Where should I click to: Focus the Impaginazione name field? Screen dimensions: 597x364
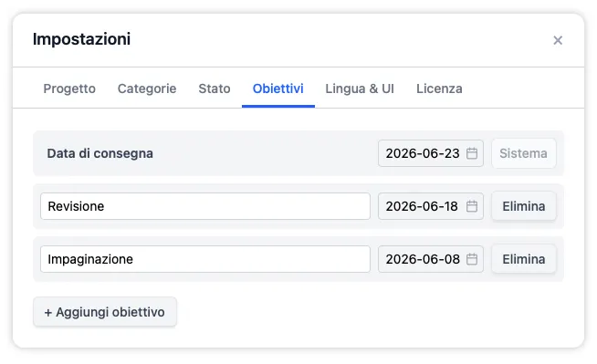(x=205, y=259)
